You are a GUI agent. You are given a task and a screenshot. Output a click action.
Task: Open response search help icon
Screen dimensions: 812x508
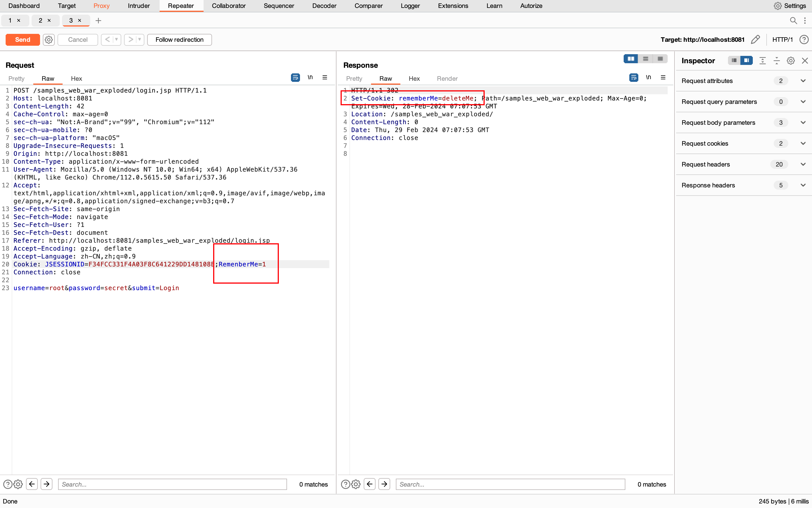click(x=346, y=484)
